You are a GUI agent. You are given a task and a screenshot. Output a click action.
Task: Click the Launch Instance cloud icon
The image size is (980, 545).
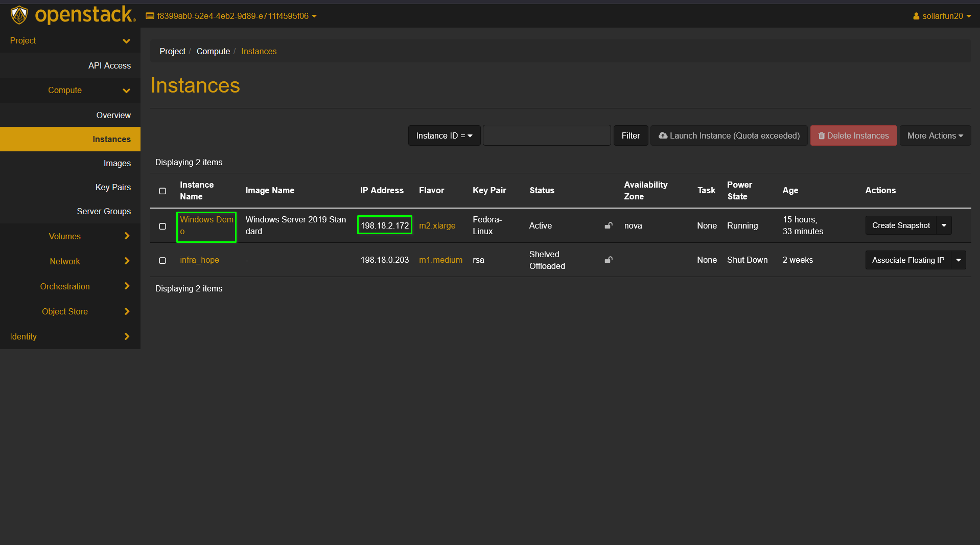point(663,135)
